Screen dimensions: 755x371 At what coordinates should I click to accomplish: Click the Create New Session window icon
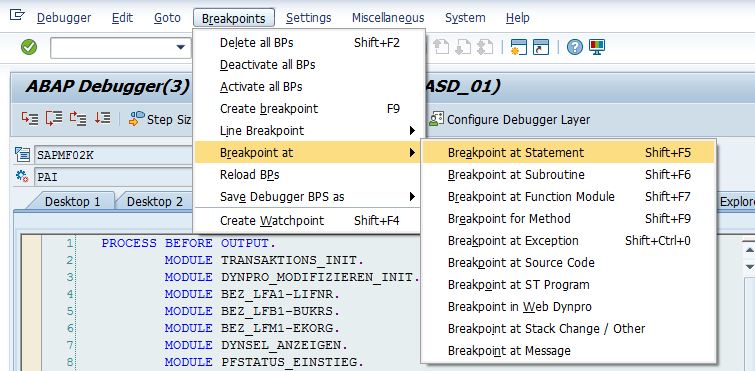519,47
